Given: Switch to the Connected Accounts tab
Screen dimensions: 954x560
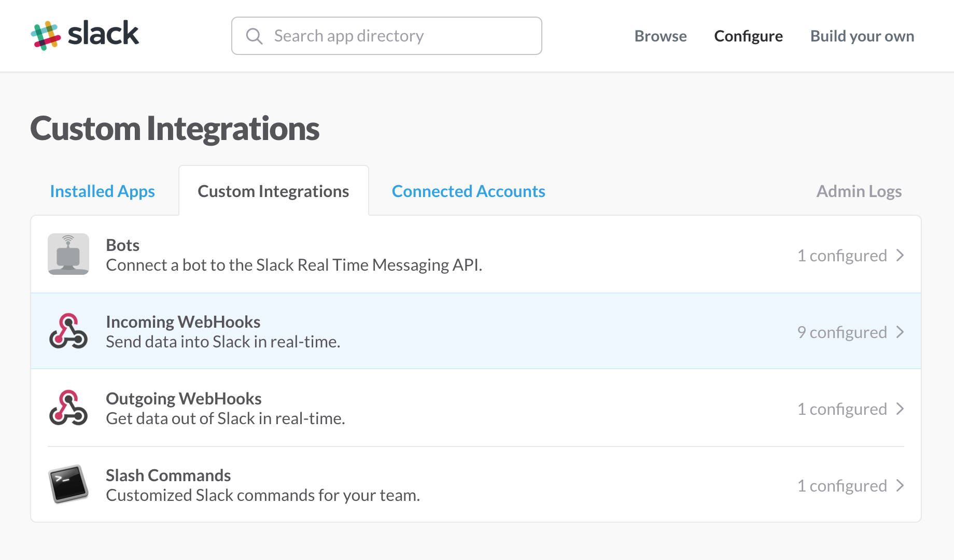Looking at the screenshot, I should pyautogui.click(x=468, y=191).
